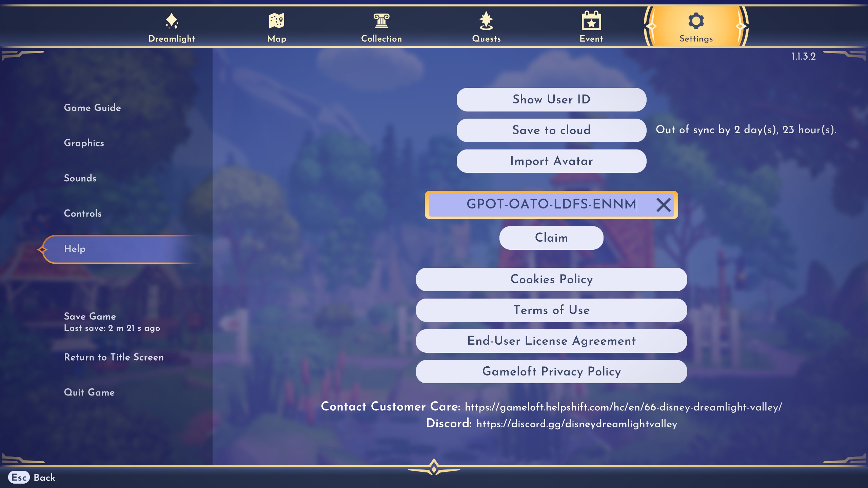
Task: Open the Controls settings option
Action: (x=83, y=214)
